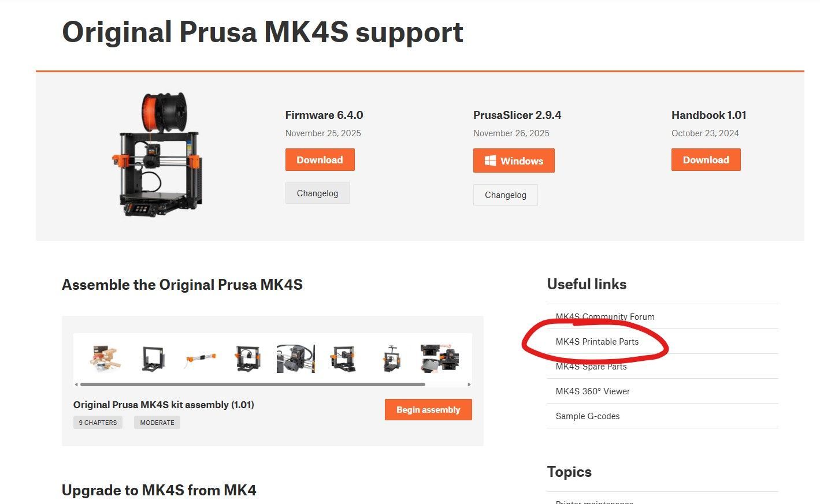
Task: Open the Original Prusa MK4S kit assembly title
Action: point(164,405)
